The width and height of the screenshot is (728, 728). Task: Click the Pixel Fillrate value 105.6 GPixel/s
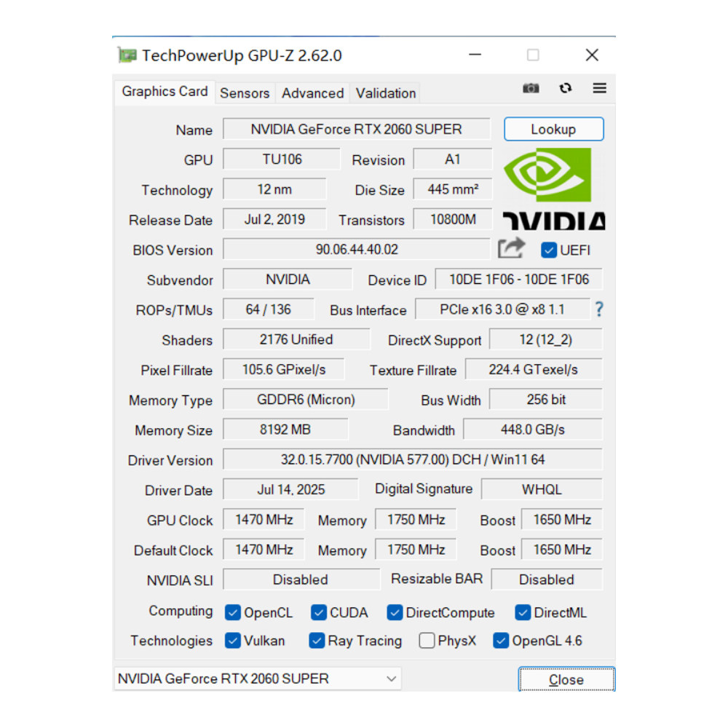[x=284, y=370]
